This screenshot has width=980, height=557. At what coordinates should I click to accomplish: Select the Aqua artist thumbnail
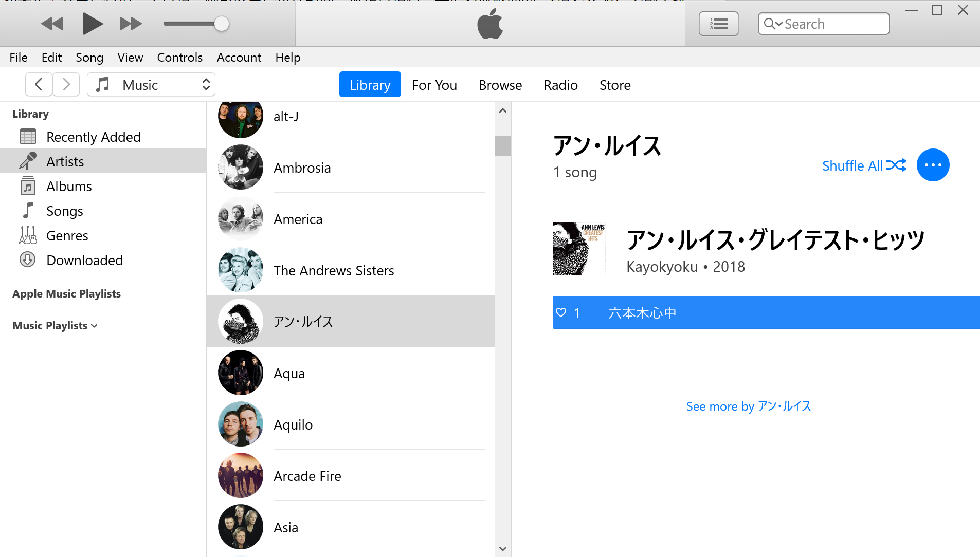pos(241,373)
